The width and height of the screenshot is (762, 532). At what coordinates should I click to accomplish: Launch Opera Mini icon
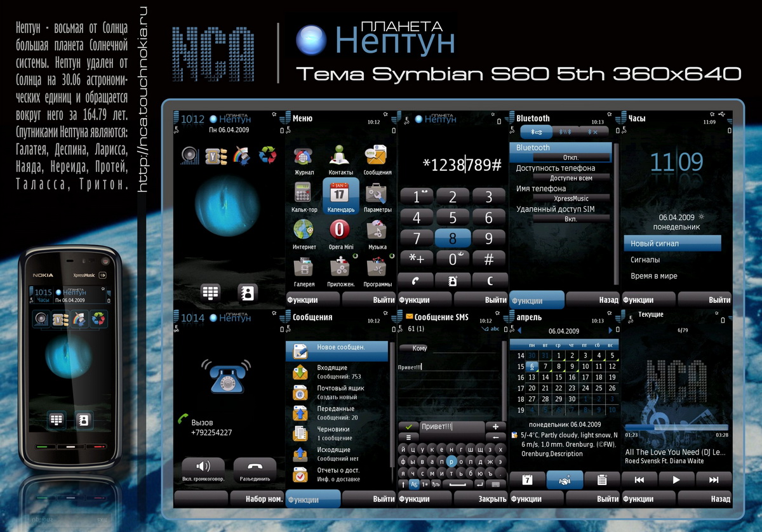click(x=341, y=229)
